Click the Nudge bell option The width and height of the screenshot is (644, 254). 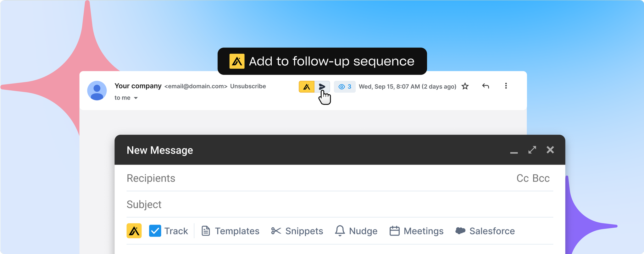[x=356, y=231]
